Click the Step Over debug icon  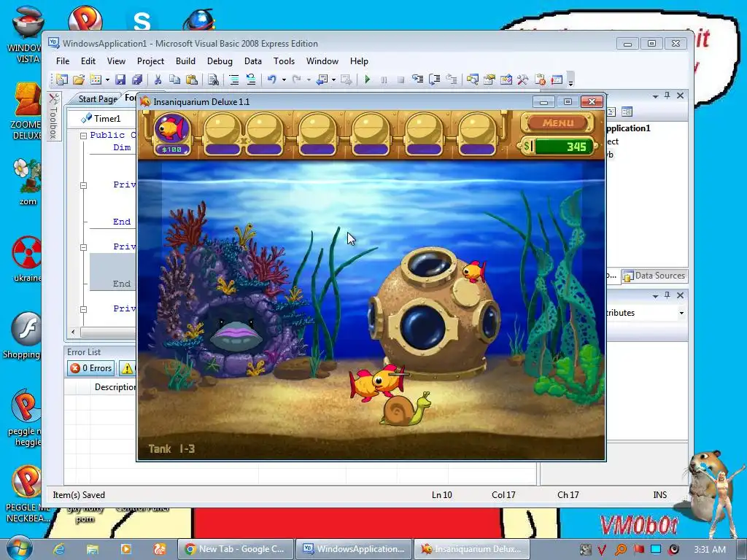click(x=435, y=79)
